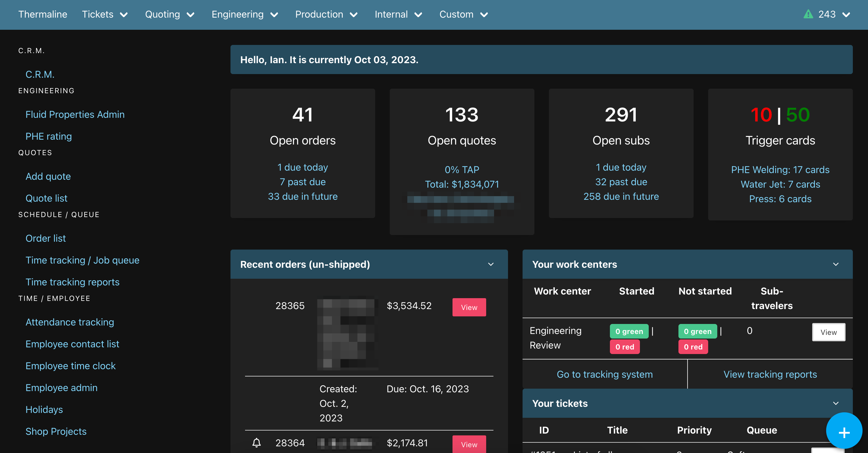The image size is (868, 453).
Task: Collapse the Your work centers panel
Action: (x=836, y=264)
